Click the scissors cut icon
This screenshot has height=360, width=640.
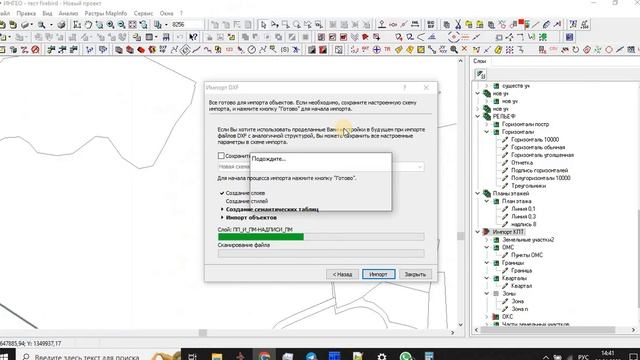(x=458, y=25)
